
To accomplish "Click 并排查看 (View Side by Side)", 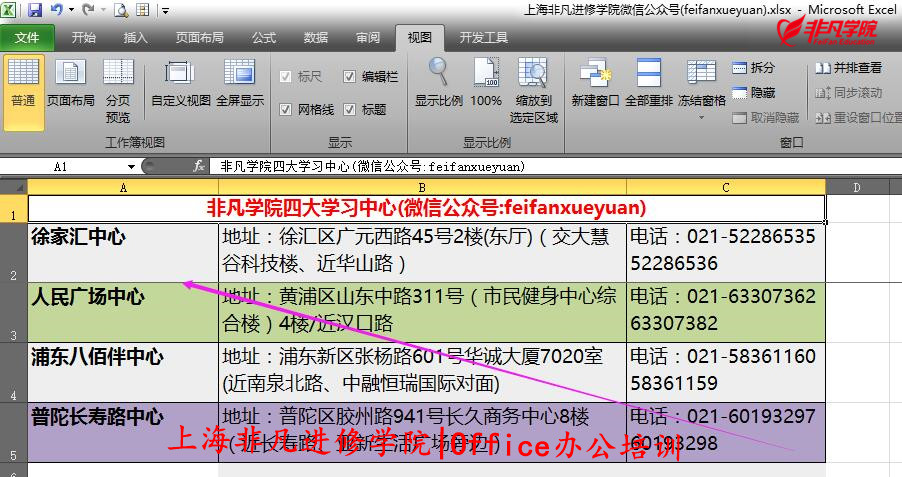I will coord(849,68).
